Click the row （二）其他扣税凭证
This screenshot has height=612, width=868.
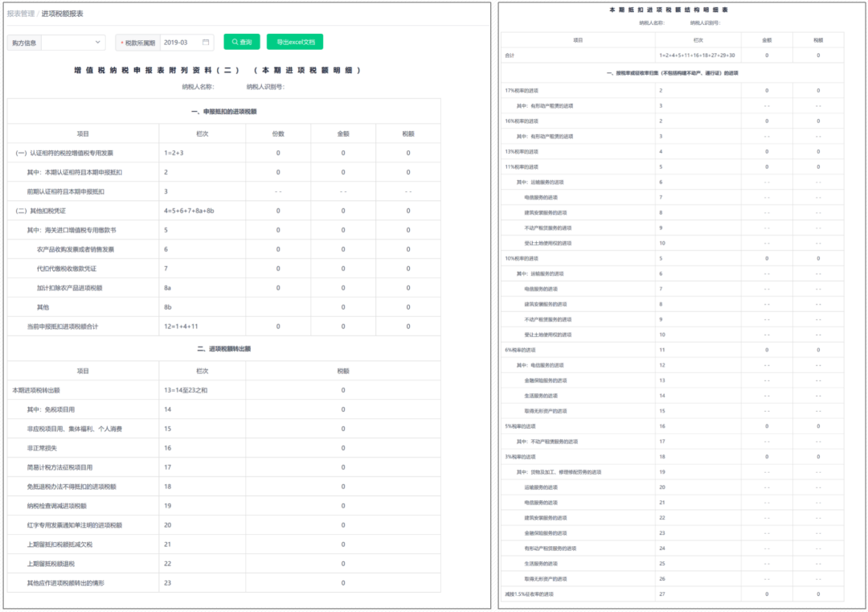(x=223, y=211)
